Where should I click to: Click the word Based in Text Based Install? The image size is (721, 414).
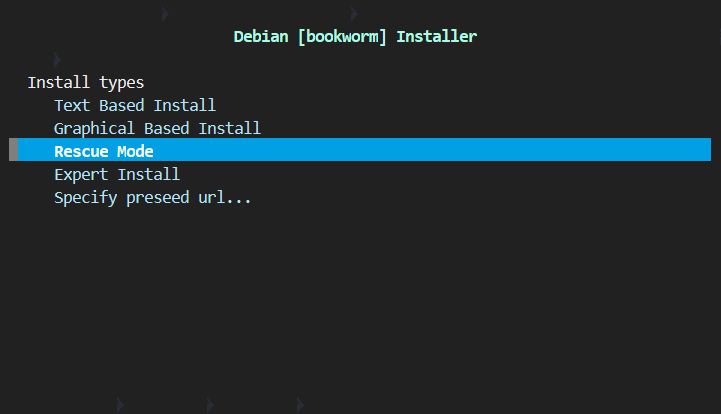pos(121,105)
